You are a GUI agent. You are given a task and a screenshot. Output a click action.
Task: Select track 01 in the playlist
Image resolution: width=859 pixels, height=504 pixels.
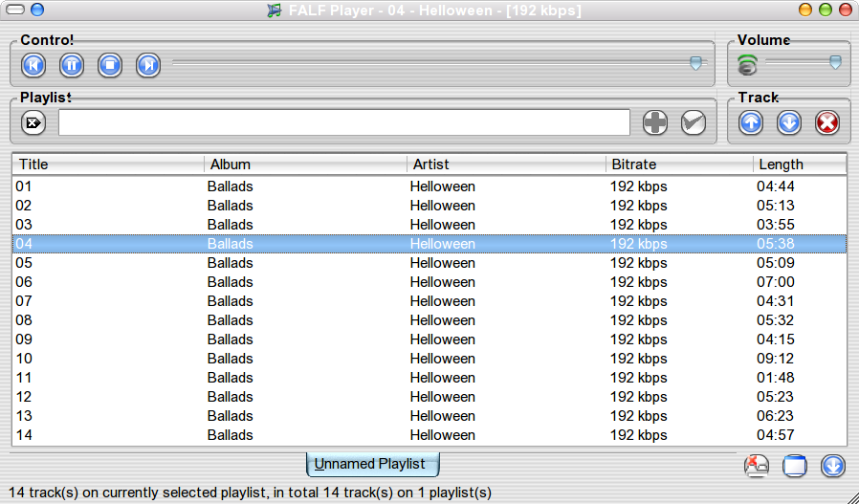(429, 186)
